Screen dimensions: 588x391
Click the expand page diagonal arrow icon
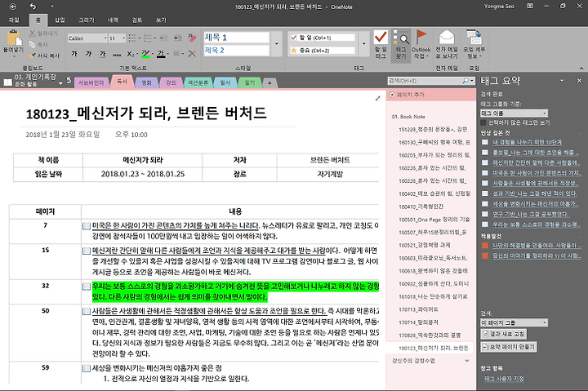tap(377, 98)
